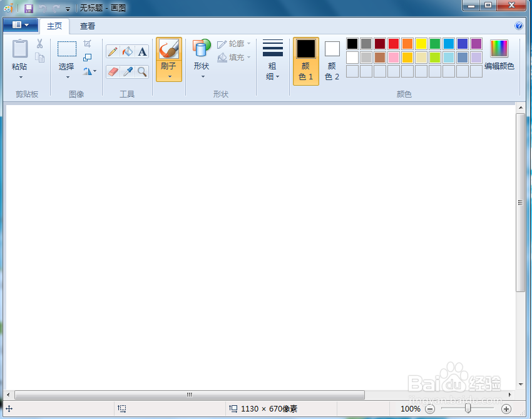Click the Undo arrow in title bar
532x419 pixels.
pos(43,9)
